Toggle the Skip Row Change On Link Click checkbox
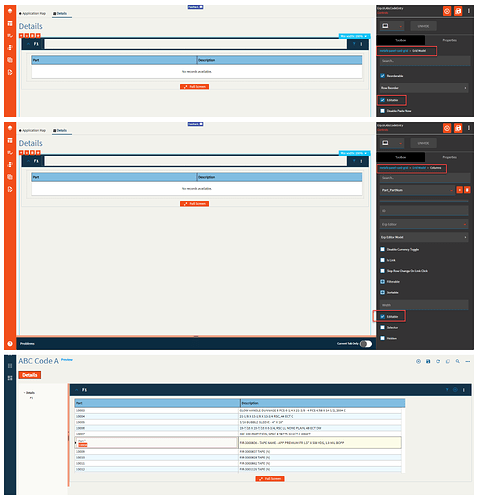Screen dimensions: 479x500 point(383,271)
